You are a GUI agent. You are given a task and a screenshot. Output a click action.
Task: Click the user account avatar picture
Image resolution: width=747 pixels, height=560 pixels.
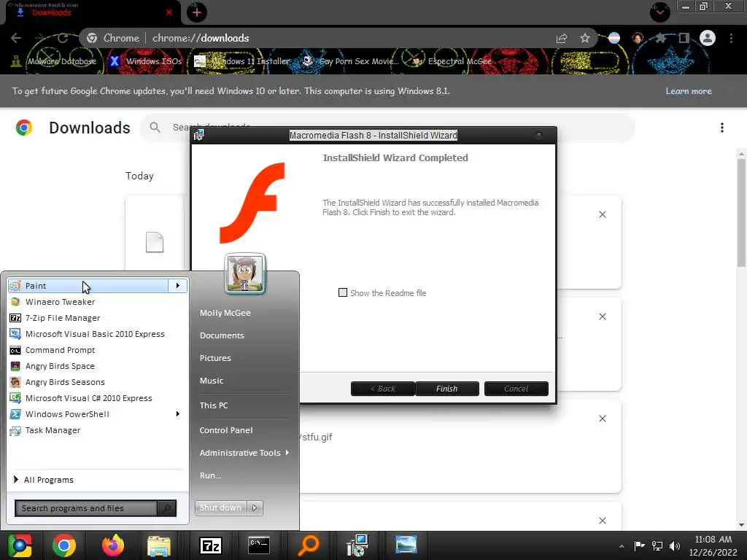245,273
